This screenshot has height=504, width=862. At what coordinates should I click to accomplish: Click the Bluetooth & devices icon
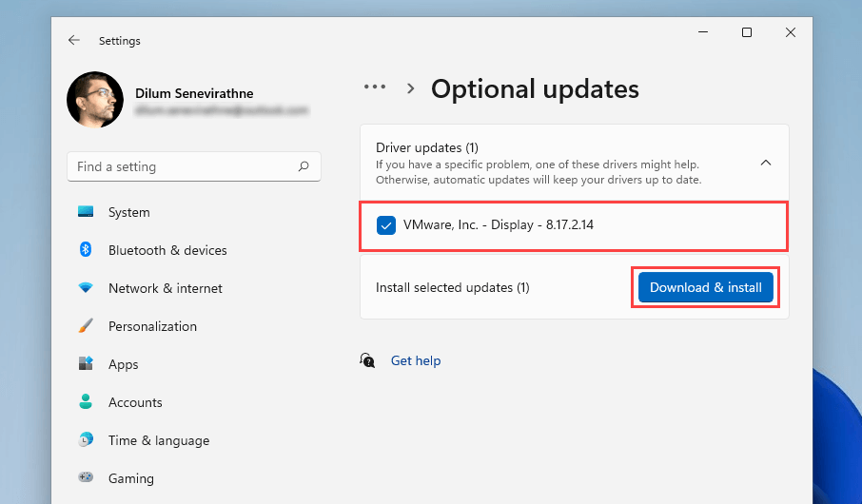86,250
